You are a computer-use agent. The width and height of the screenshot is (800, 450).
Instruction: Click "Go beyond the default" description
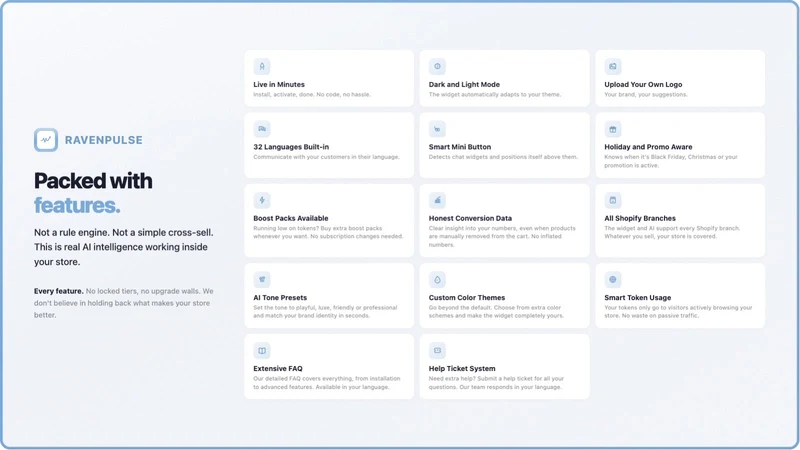coord(496,312)
